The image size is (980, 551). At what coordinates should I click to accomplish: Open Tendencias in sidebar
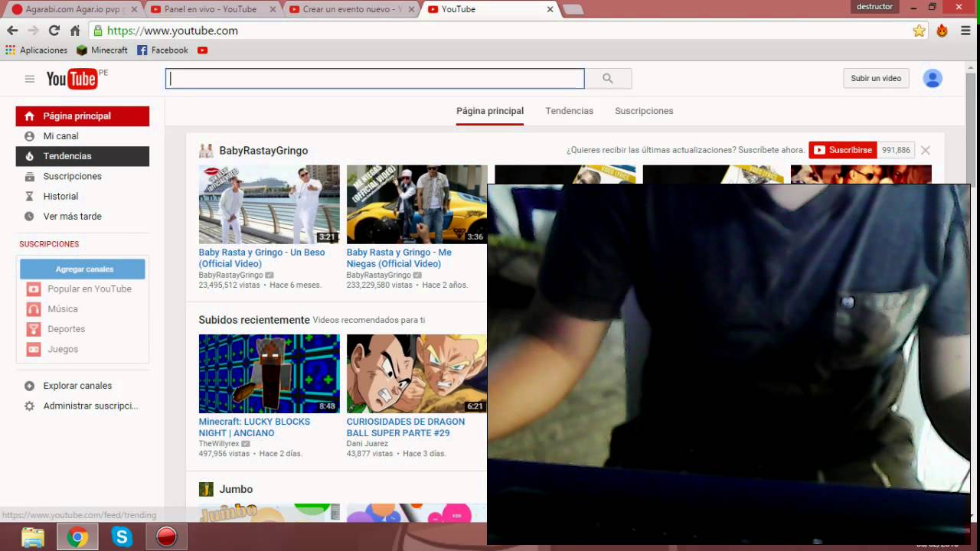(x=83, y=156)
